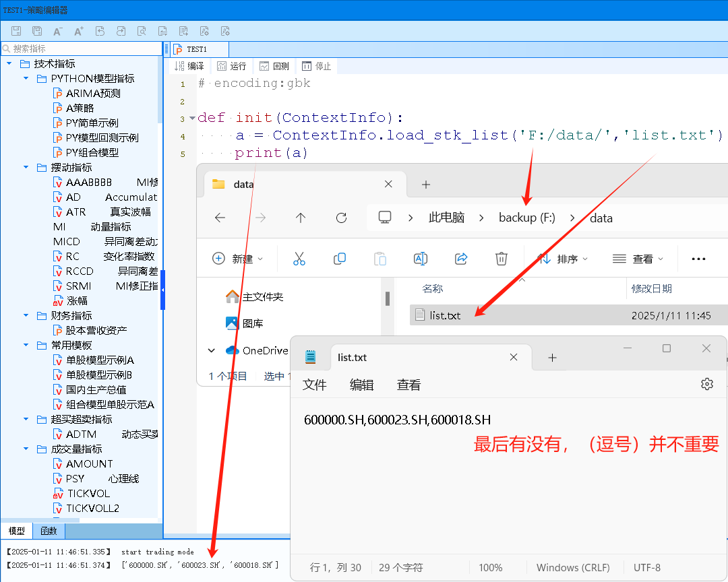The image size is (728, 582).
Task: Collapse the 超买超卖指标 folder
Action: (26, 420)
